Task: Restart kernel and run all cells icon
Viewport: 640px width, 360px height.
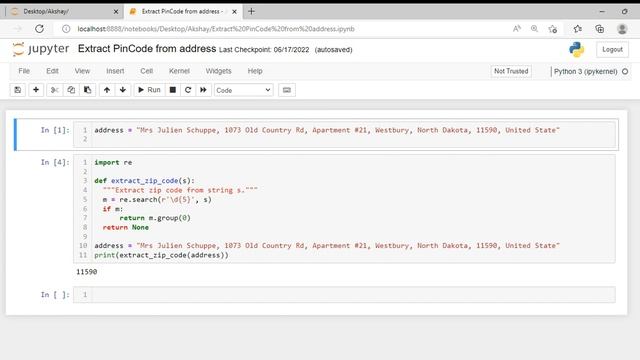Action: point(203,90)
